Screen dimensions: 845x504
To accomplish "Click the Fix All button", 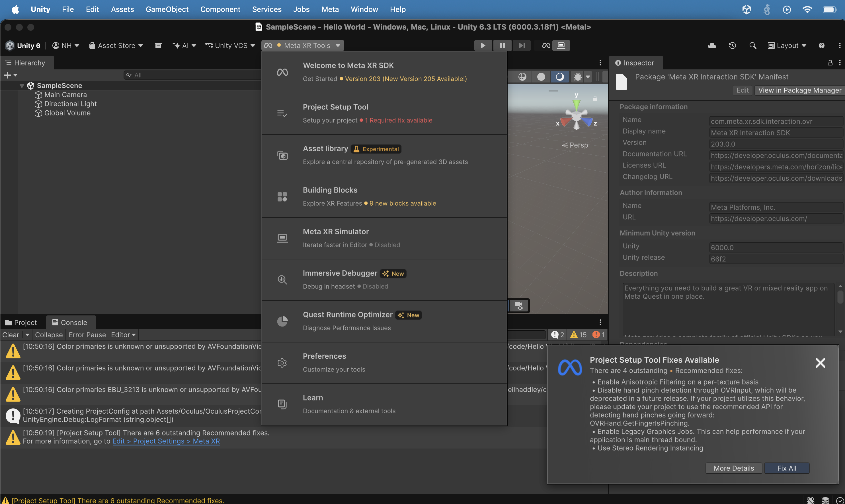I will click(787, 468).
